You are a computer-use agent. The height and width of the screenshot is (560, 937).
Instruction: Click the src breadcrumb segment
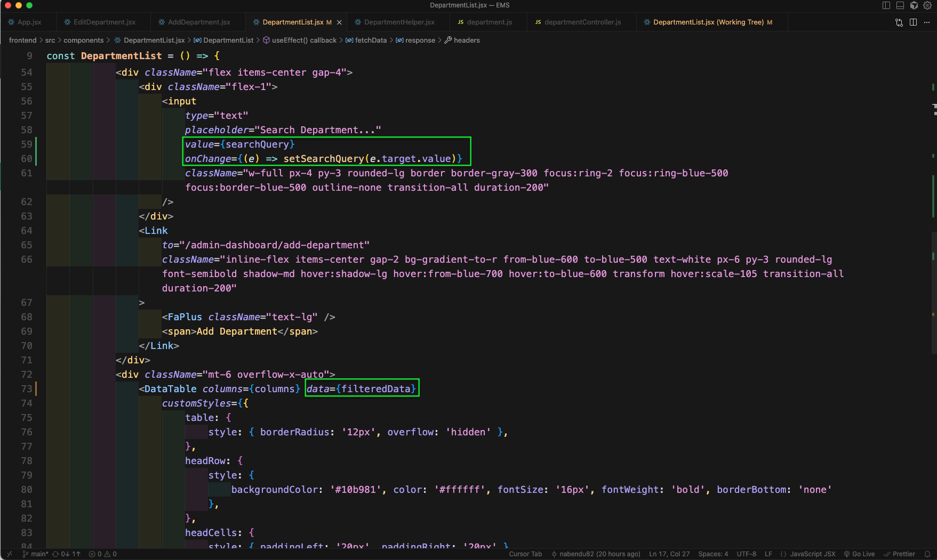point(50,40)
